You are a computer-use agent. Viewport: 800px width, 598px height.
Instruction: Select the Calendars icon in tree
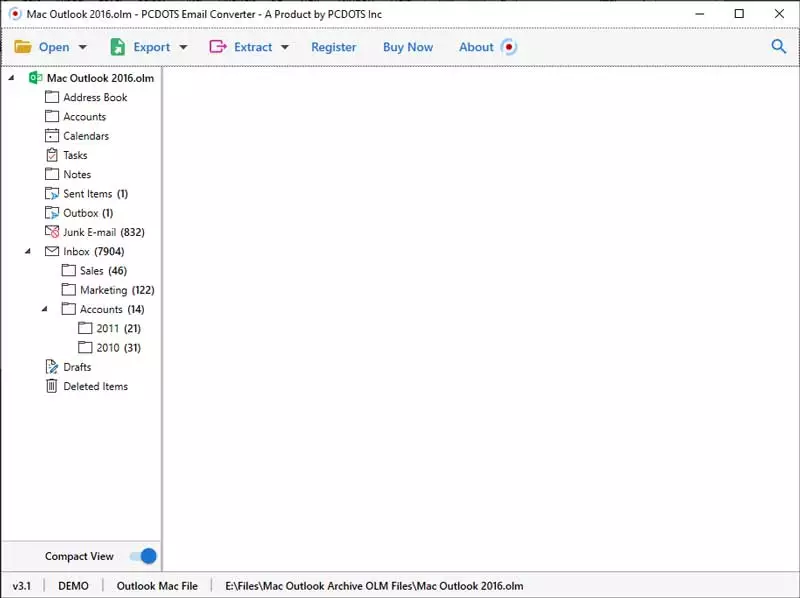(52, 136)
